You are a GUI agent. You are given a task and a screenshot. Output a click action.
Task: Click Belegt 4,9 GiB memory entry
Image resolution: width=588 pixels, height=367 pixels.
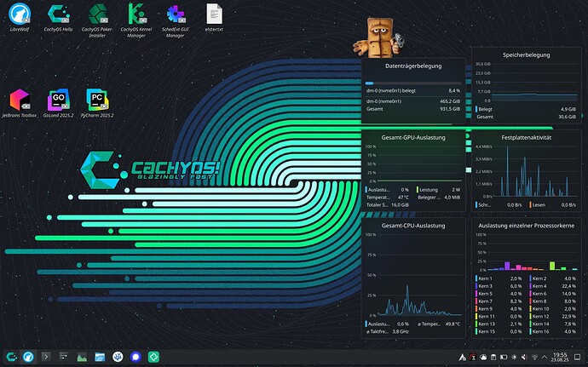[x=526, y=110]
